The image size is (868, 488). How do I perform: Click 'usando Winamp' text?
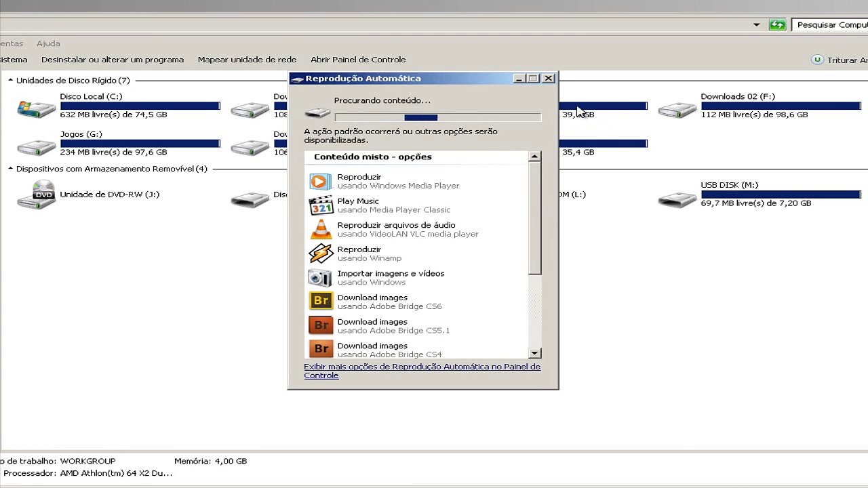pyautogui.click(x=370, y=258)
